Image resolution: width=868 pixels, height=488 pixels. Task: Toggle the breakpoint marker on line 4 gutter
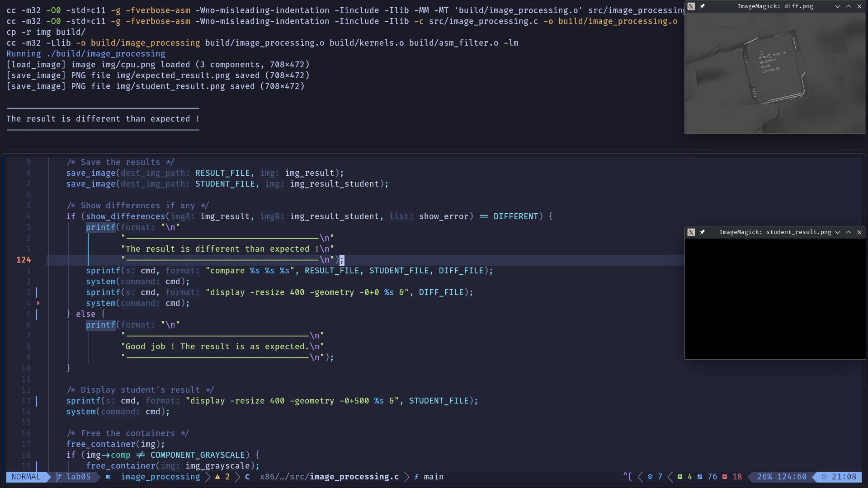pos(38,303)
